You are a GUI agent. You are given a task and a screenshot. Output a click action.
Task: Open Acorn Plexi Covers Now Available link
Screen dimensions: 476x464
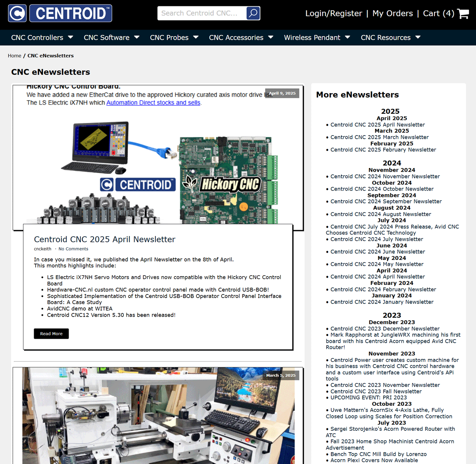click(x=374, y=460)
